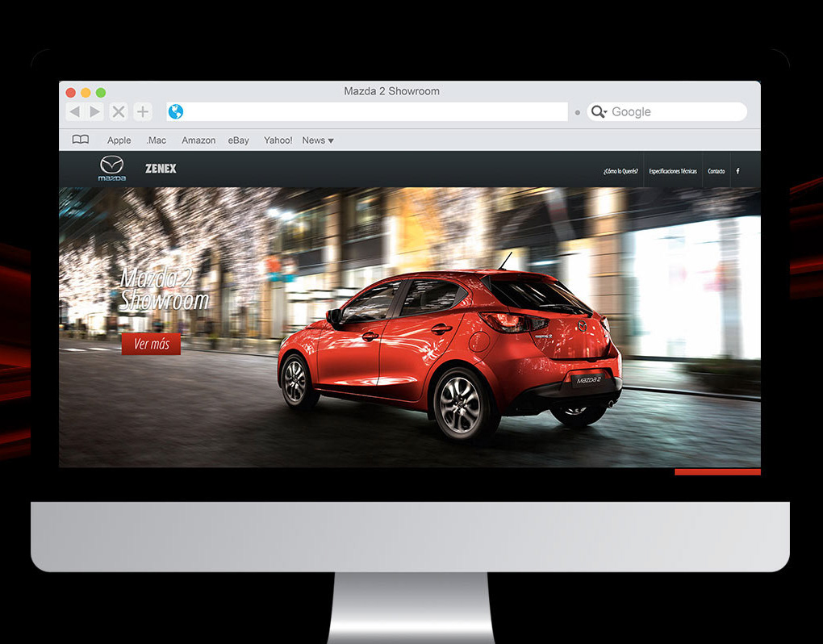
Task: Close the browser window with the red button
Action: (x=70, y=93)
